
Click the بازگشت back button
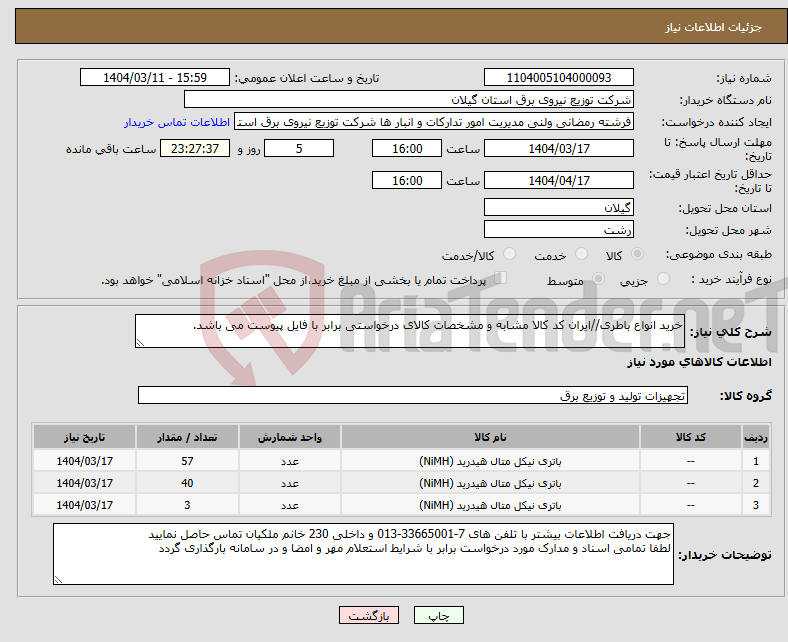(369, 615)
